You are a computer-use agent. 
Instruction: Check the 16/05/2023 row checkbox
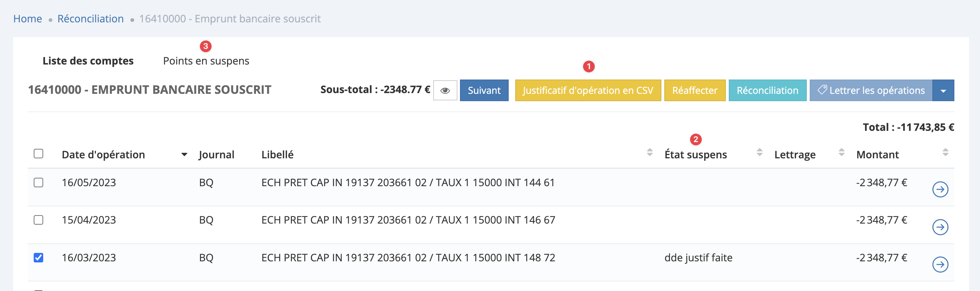(38, 183)
